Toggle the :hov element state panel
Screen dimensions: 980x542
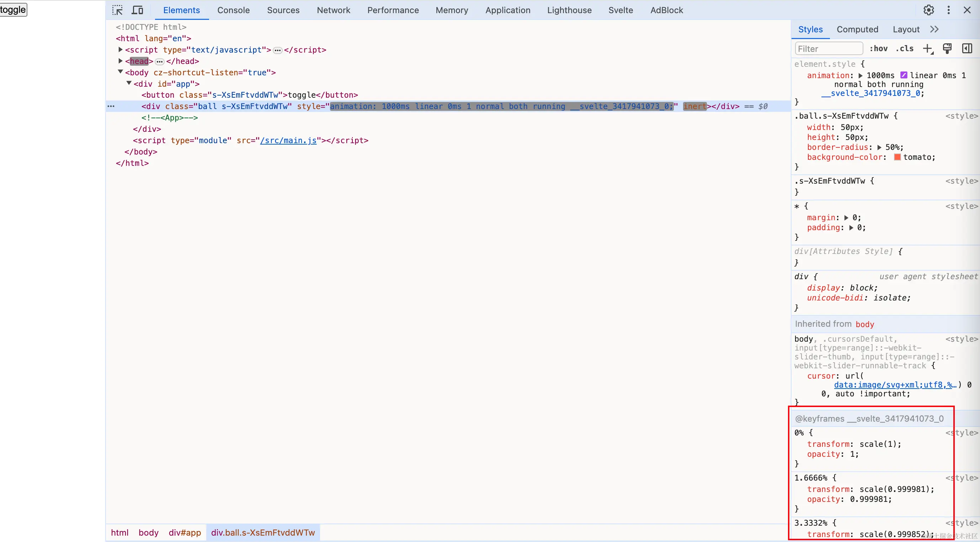[x=878, y=49]
